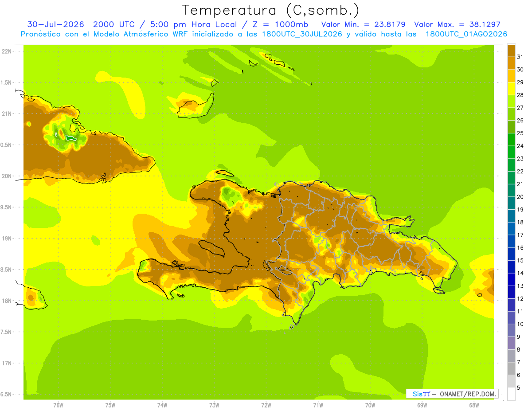Screen dimensions: 532x411
Task: Click color scale value '8'
Action: (519, 349)
